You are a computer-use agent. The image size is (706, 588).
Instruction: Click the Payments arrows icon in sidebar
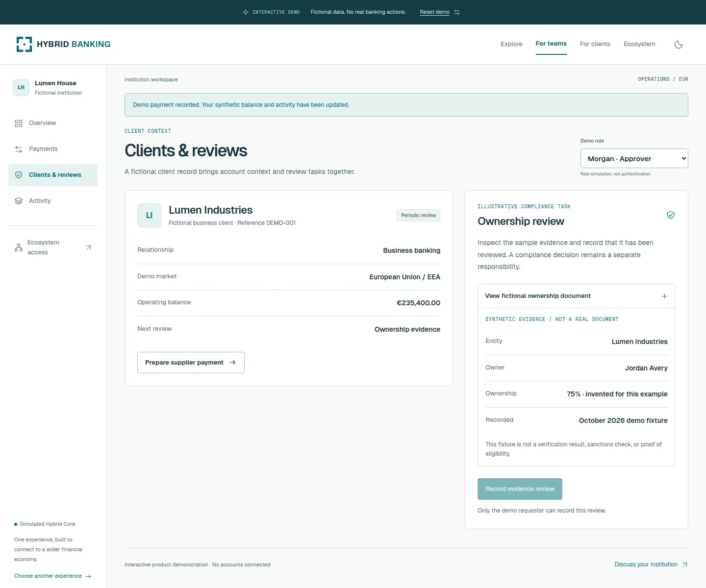[19, 149]
